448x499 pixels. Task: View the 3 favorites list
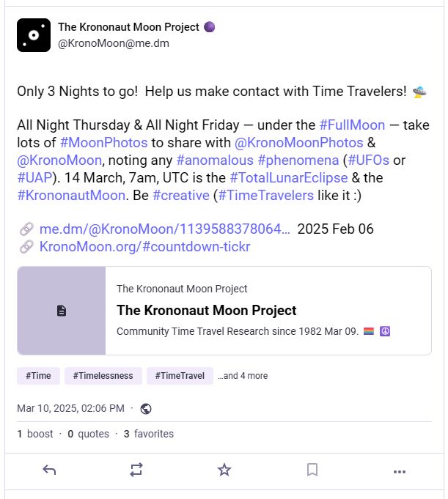click(149, 434)
